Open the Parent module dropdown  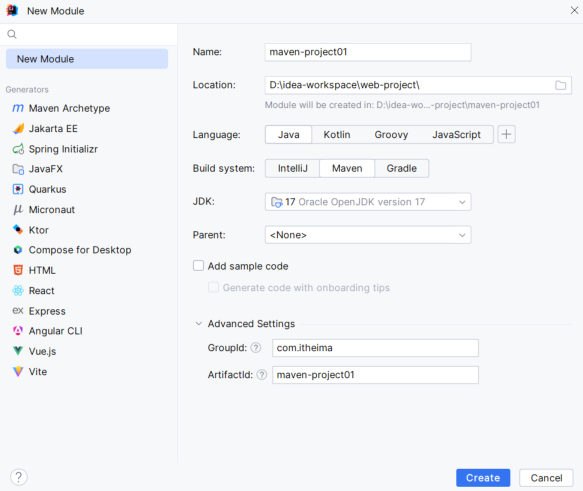point(368,235)
